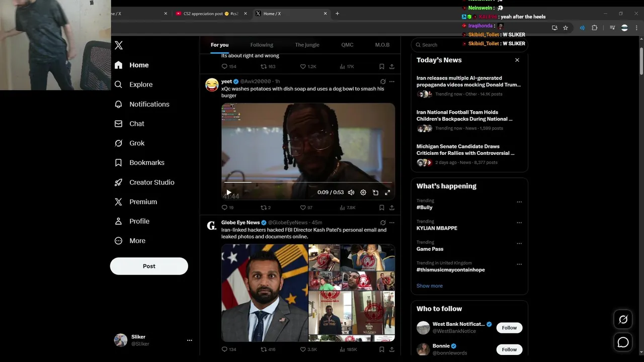Open Iran AI-generated propaganda videos news

point(469,86)
